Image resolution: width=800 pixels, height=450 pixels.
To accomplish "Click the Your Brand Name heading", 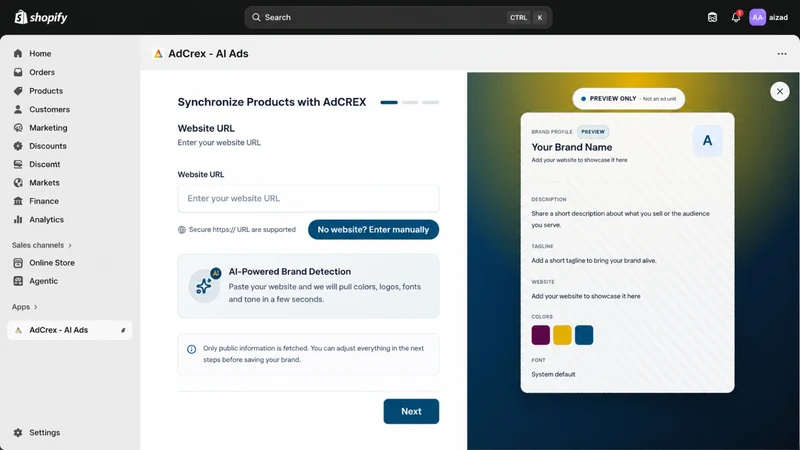I will pos(571,147).
